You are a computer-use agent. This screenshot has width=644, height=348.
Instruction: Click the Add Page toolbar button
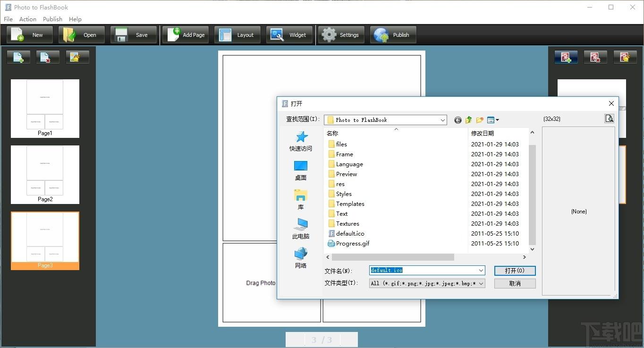(x=186, y=35)
